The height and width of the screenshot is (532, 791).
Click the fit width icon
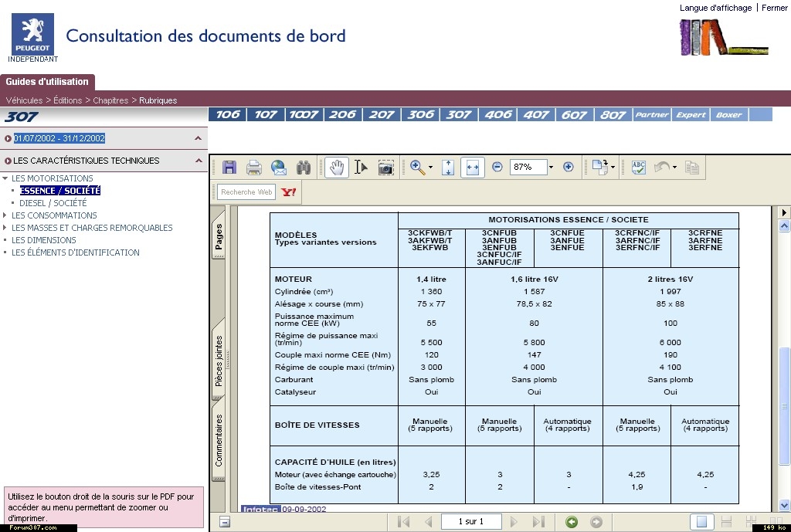click(473, 168)
